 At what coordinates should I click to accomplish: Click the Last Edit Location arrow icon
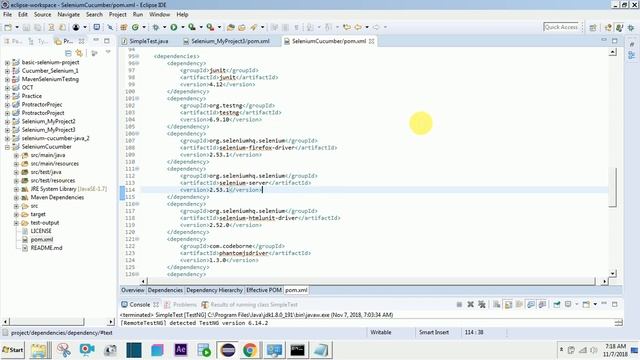347,27
